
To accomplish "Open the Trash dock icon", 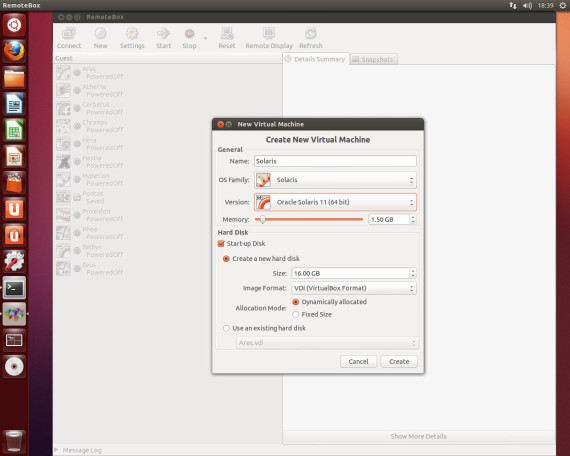I will (x=14, y=442).
